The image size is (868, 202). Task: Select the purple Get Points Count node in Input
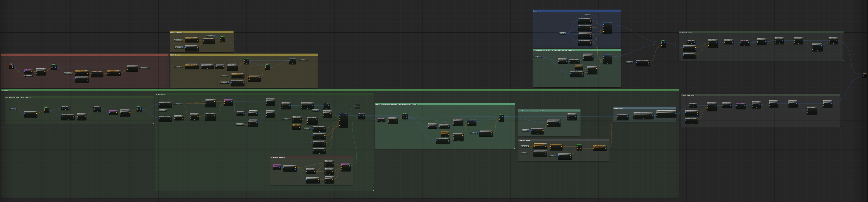28,71
